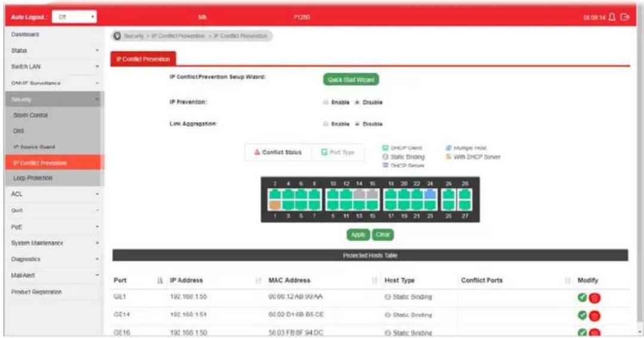This screenshot has width=644, height=338.
Task: Click the green Apply button
Action: coord(358,235)
